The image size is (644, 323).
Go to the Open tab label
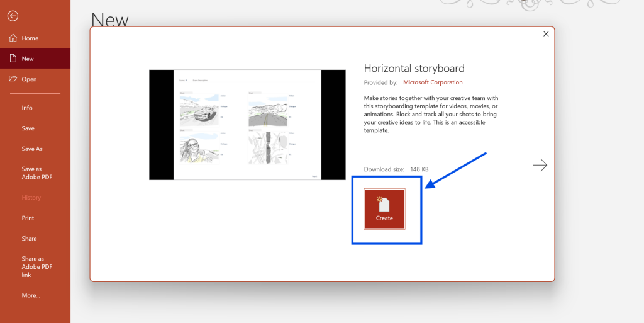(29, 79)
